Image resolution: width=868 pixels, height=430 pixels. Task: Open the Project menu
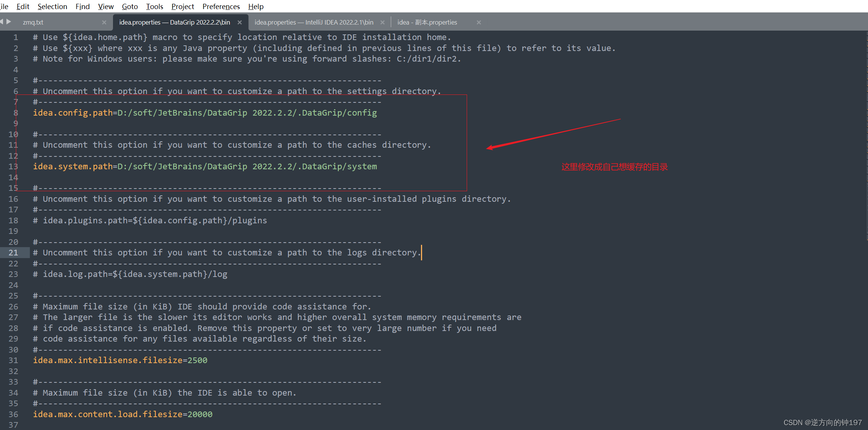(x=183, y=6)
